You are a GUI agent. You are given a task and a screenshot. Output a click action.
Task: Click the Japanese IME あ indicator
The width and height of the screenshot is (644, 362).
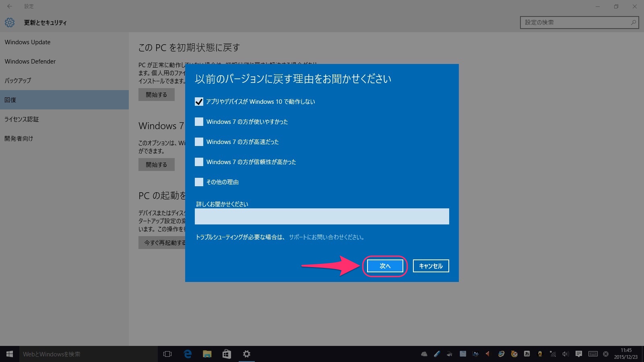(527, 354)
